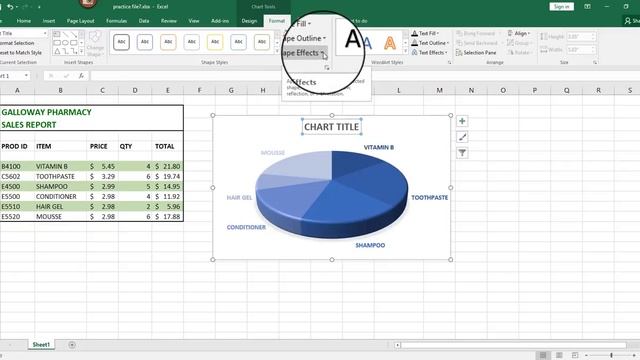Click the Sheet1 tab
This screenshot has width=640, height=360.
click(x=41, y=345)
